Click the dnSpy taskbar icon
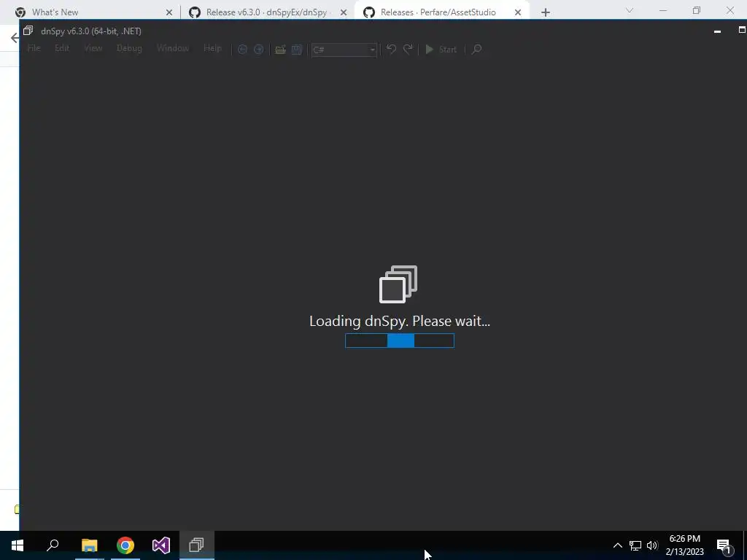Viewport: 747px width, 560px height. (x=197, y=545)
